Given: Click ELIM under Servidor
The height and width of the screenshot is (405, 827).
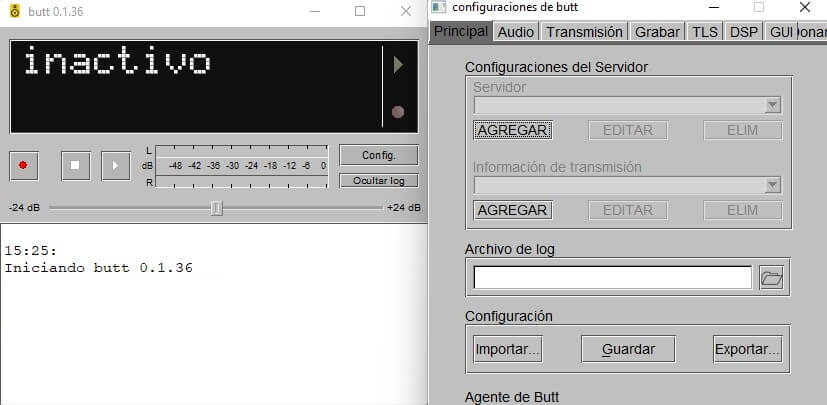Looking at the screenshot, I should click(x=743, y=130).
